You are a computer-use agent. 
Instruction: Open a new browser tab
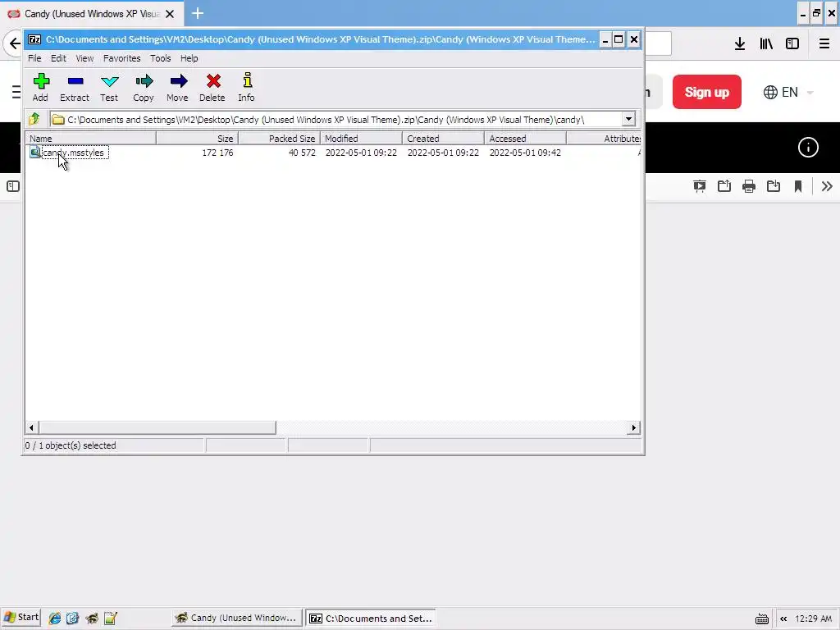(x=198, y=13)
